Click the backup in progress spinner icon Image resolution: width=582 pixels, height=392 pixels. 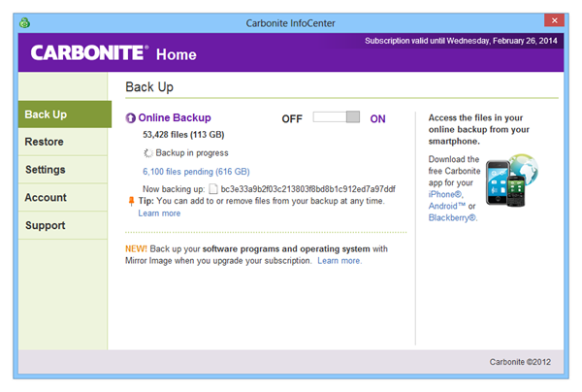(148, 153)
